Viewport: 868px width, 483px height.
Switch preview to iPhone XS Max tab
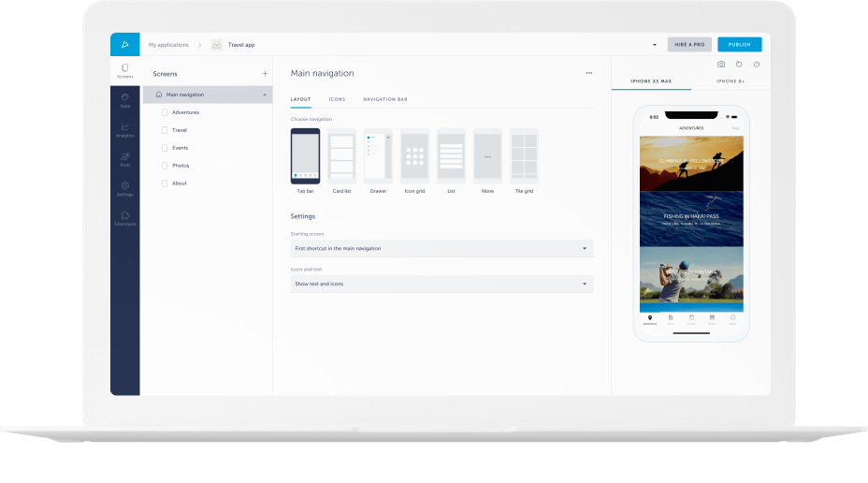[651, 81]
